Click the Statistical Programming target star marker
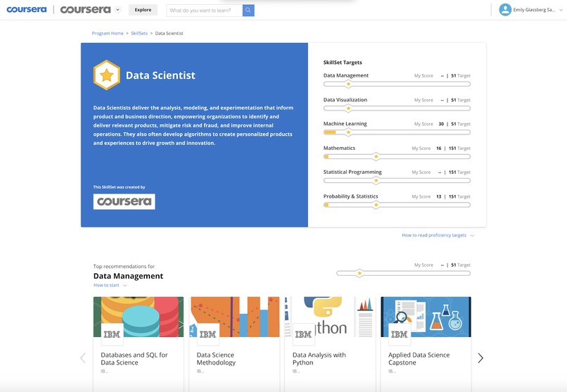This screenshot has height=392, width=567. tap(376, 180)
